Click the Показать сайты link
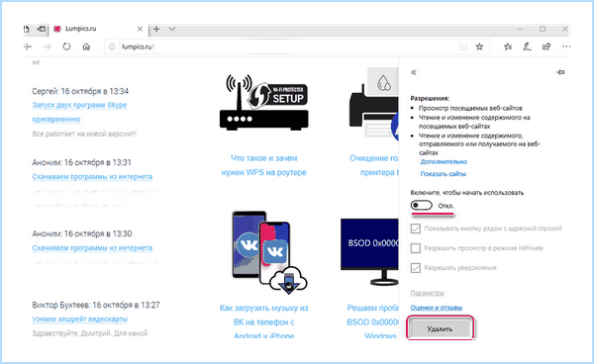The height and width of the screenshot is (364, 594). (444, 174)
